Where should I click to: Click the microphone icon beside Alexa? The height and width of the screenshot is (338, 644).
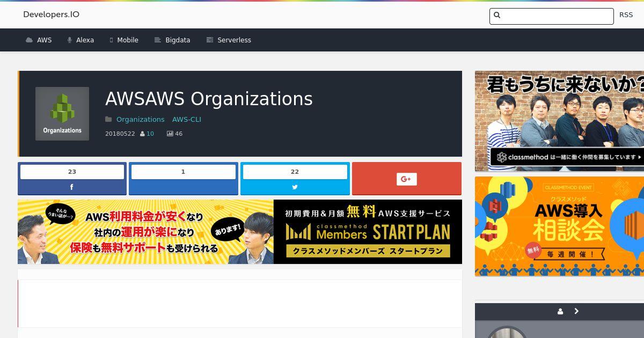tap(70, 40)
